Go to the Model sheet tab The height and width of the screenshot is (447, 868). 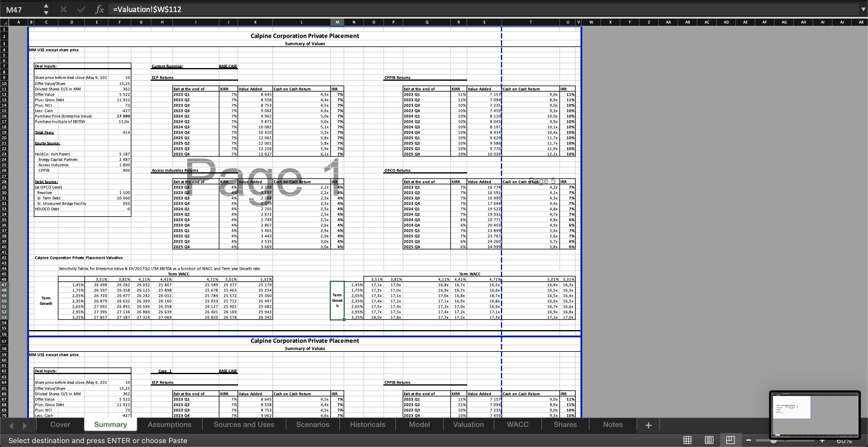(x=420, y=424)
